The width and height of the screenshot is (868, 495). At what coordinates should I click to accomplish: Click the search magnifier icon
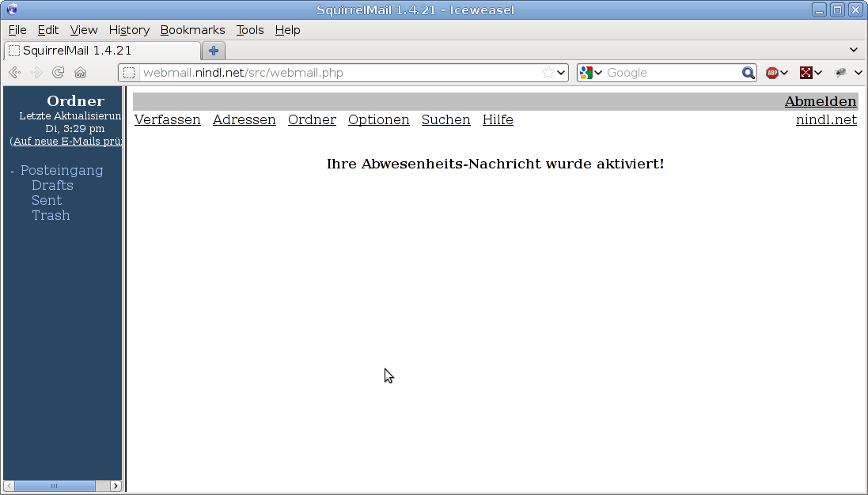(x=748, y=73)
